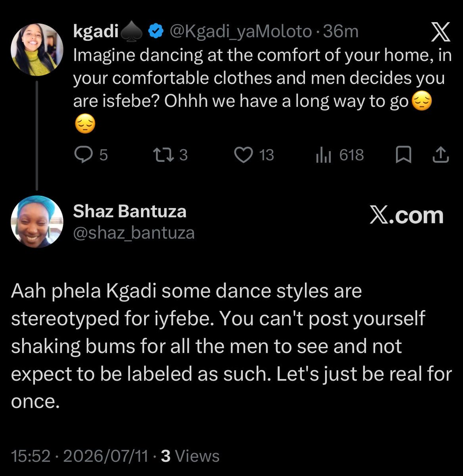Open kgadi's profile picture
Viewport: 463px width, 476px height.
[37, 50]
